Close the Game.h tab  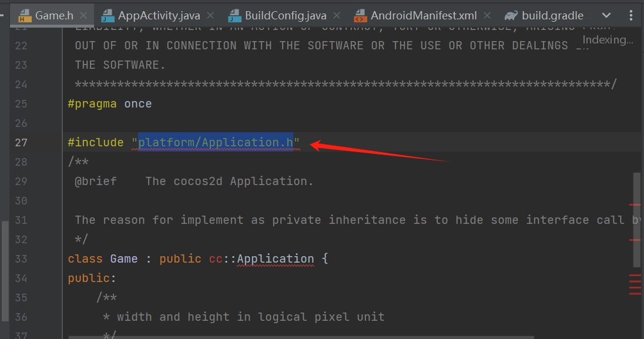point(83,16)
